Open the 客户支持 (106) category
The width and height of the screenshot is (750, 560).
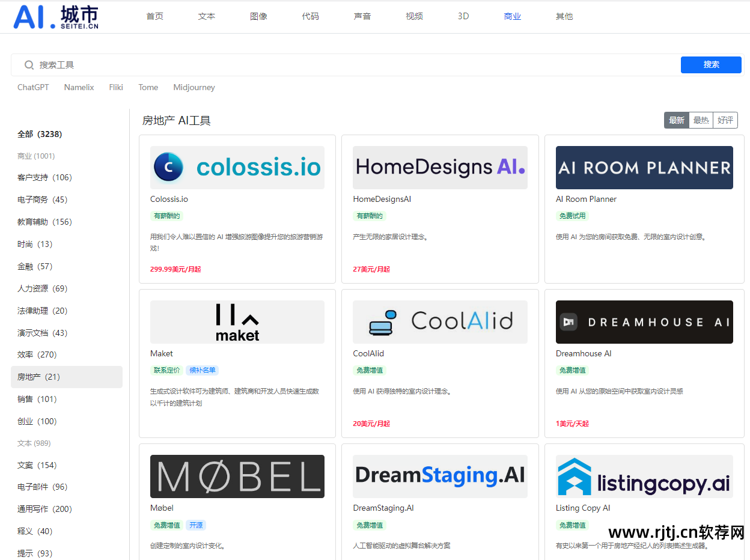click(44, 177)
